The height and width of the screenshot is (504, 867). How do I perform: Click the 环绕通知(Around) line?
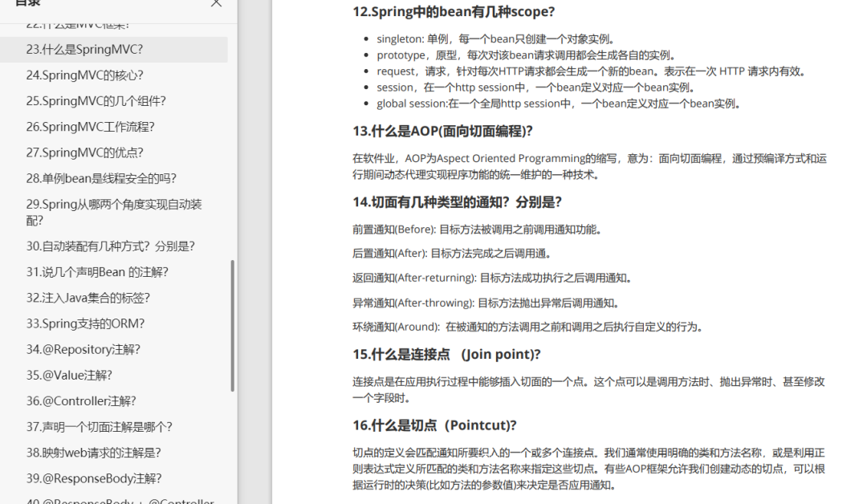[528, 327]
